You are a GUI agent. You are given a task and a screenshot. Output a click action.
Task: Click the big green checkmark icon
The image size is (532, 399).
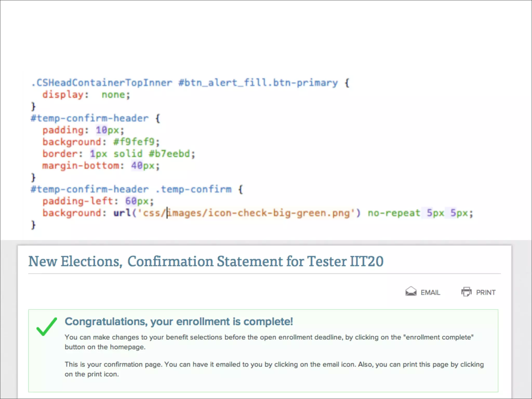[46, 327]
